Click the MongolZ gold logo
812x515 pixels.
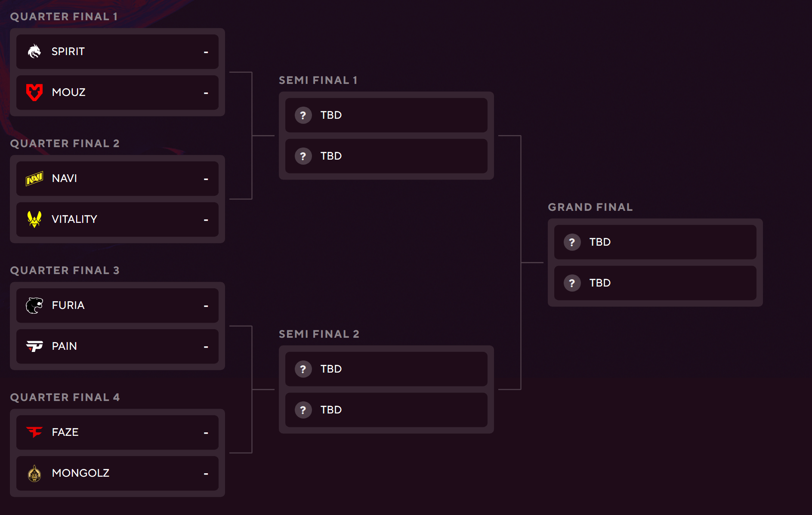click(34, 473)
